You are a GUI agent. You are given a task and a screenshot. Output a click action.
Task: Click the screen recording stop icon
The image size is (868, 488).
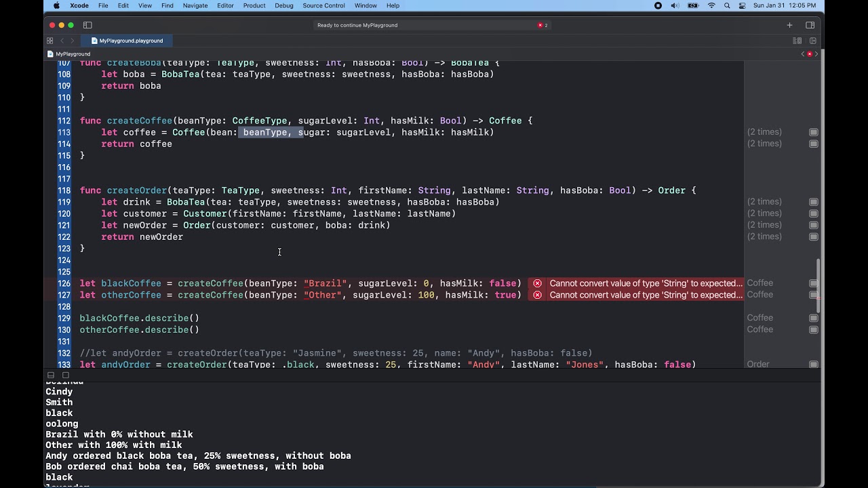(x=658, y=5)
